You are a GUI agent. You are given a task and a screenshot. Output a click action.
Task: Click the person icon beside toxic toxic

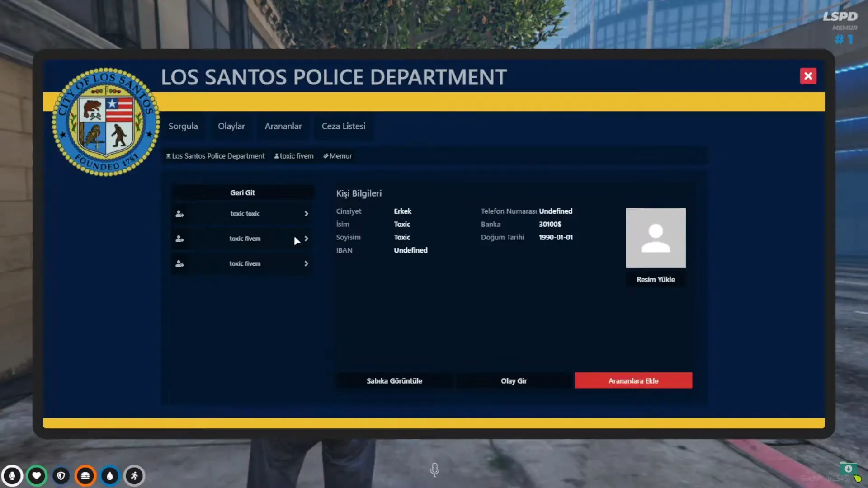pos(179,214)
